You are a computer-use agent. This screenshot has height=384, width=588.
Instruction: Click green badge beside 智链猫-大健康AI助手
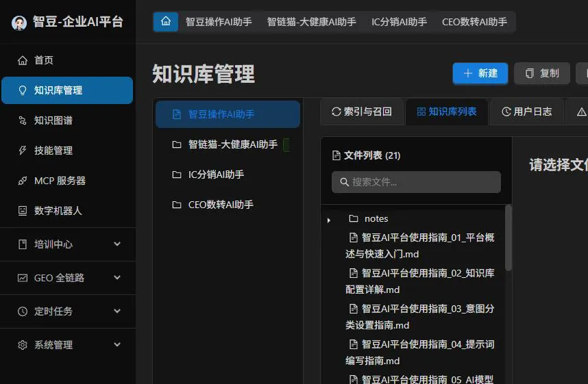click(x=286, y=145)
